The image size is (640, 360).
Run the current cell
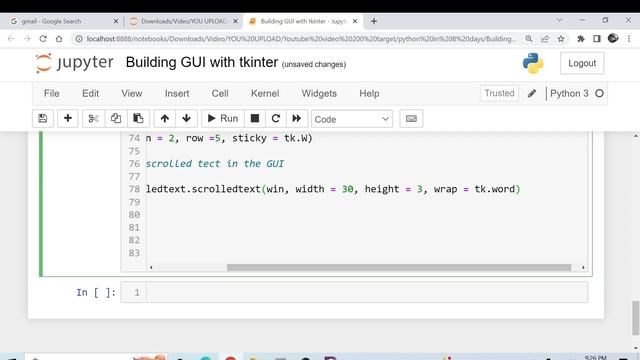(223, 119)
